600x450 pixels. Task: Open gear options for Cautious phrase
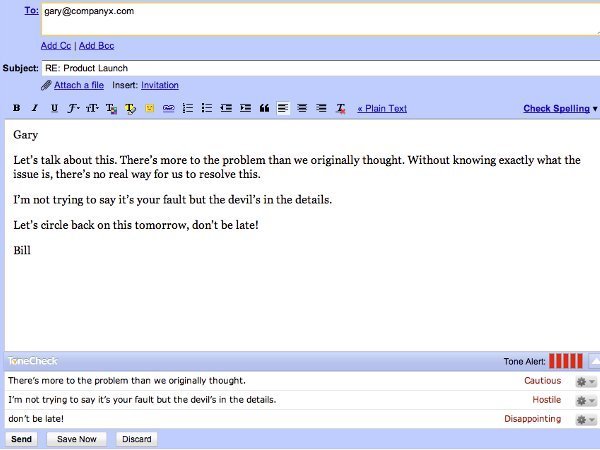(586, 382)
